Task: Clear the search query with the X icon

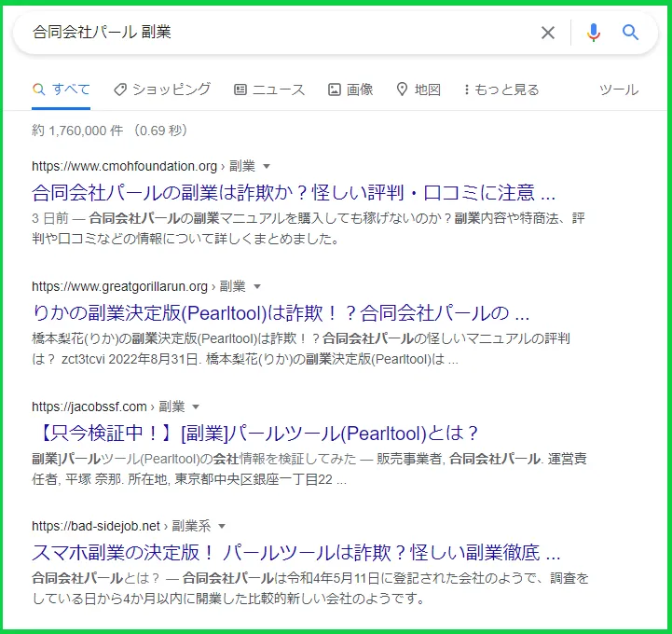Action: click(547, 33)
